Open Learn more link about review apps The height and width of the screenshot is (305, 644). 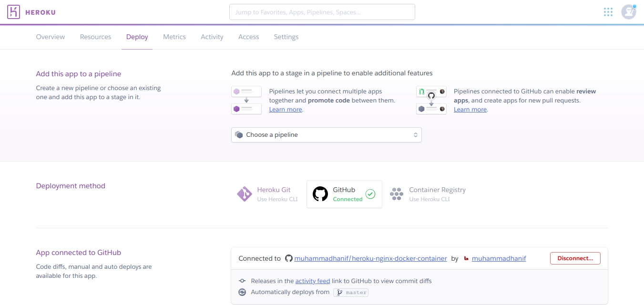470,110
